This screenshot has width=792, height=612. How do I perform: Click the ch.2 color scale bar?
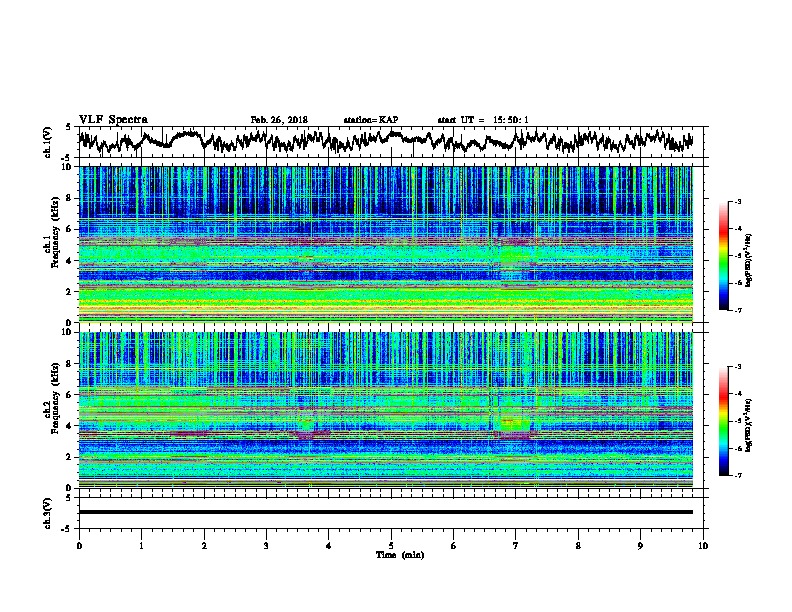coord(724,421)
